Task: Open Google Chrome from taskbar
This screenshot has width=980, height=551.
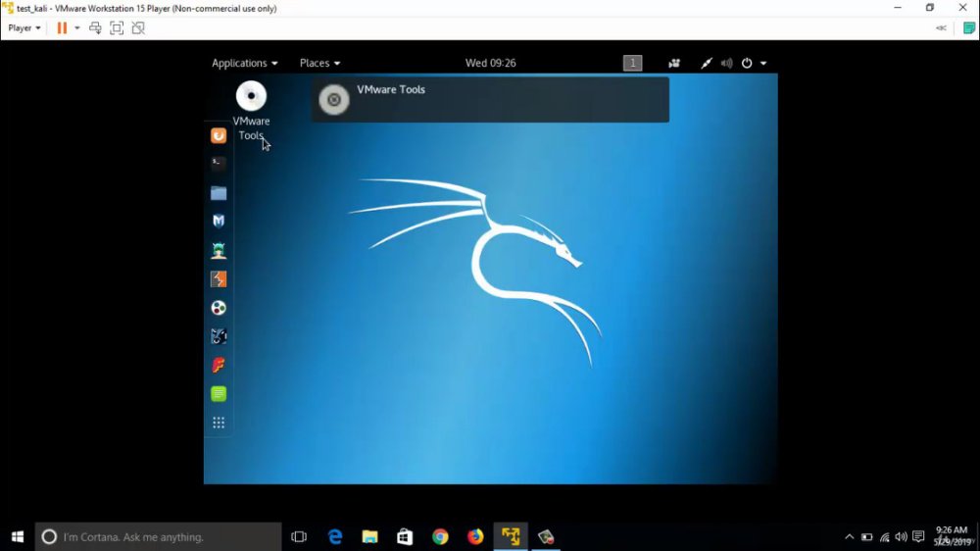Action: point(440,536)
